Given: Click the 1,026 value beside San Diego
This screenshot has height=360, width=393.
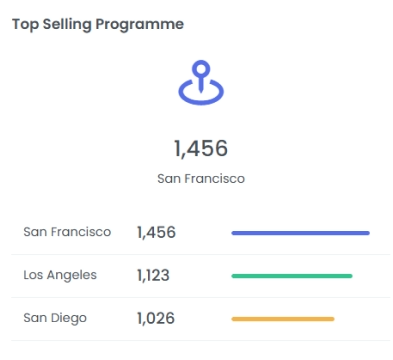Looking at the screenshot, I should (x=156, y=318).
